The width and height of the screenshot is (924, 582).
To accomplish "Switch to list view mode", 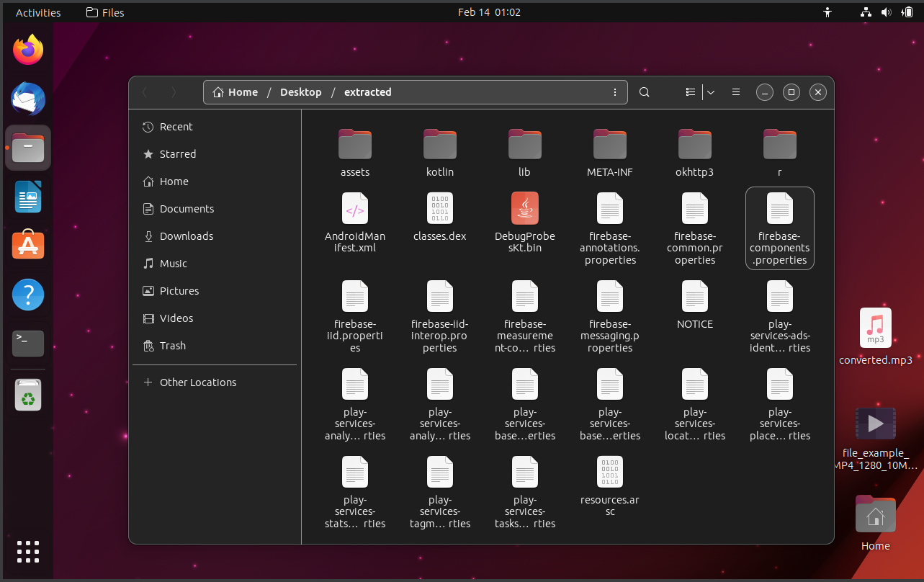I will click(689, 92).
